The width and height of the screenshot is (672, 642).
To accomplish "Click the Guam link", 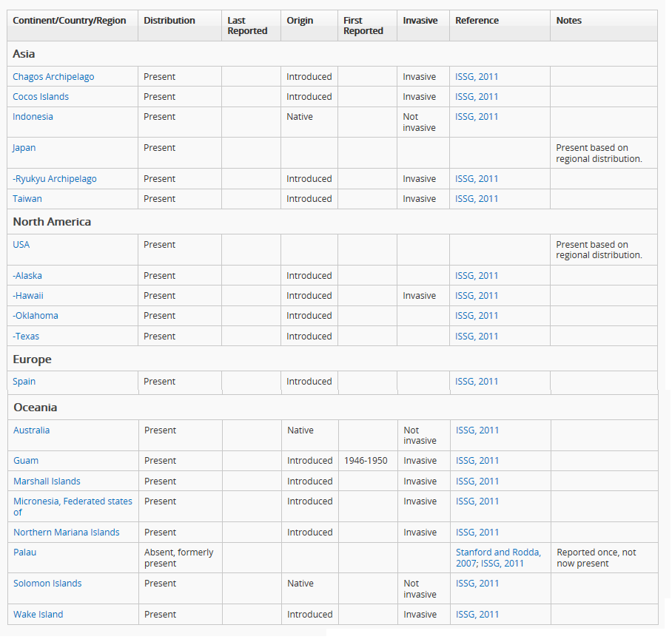I will coord(26,461).
